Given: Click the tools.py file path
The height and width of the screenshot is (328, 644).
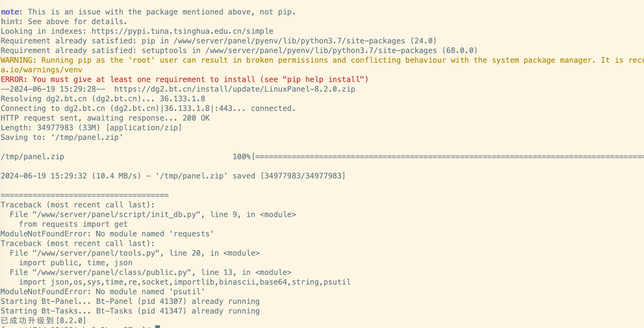Looking at the screenshot, I should pos(98,253).
